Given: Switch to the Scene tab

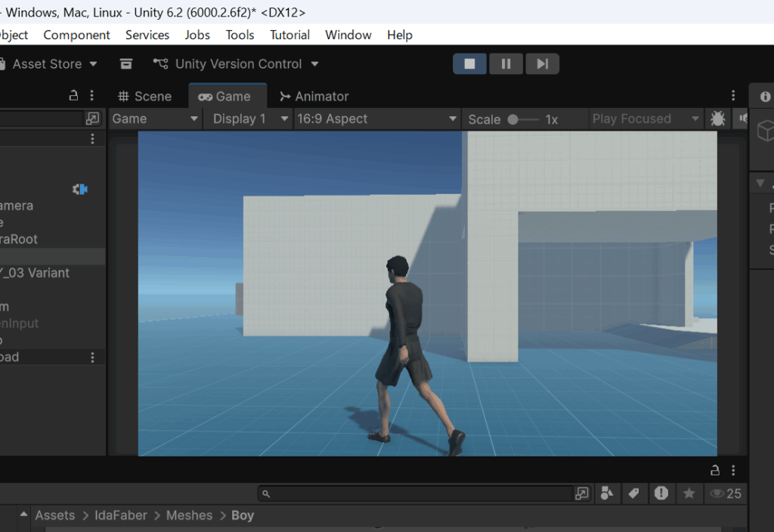Looking at the screenshot, I should tap(144, 96).
